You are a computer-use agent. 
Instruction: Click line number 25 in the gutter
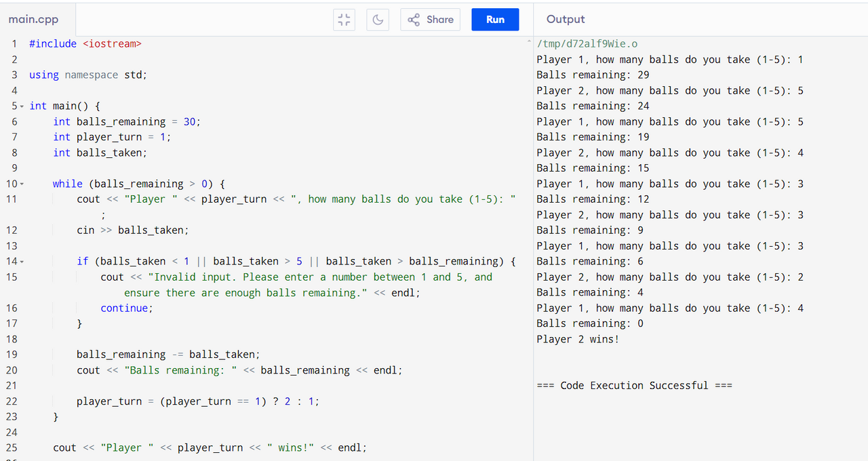click(12, 448)
